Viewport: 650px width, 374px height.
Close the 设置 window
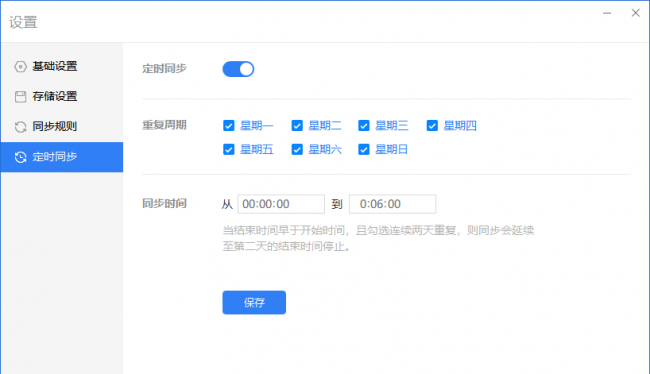tap(635, 13)
